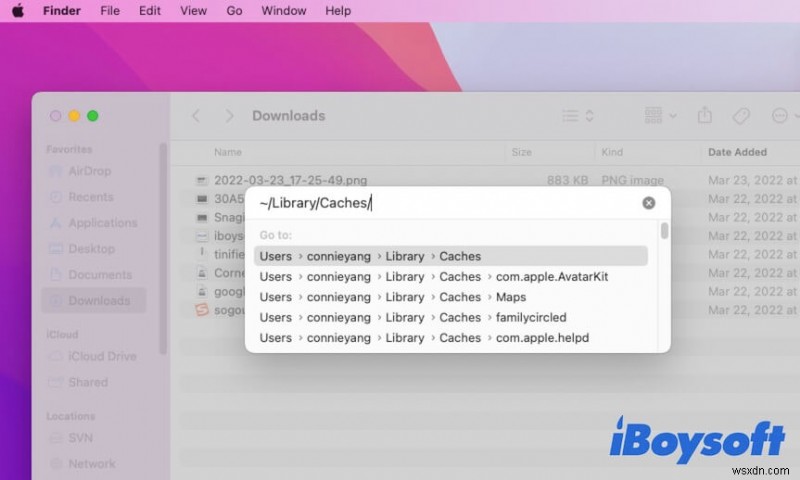Screen dimensions: 800x480
Task: Open the Finder menu
Action: [x=62, y=11]
